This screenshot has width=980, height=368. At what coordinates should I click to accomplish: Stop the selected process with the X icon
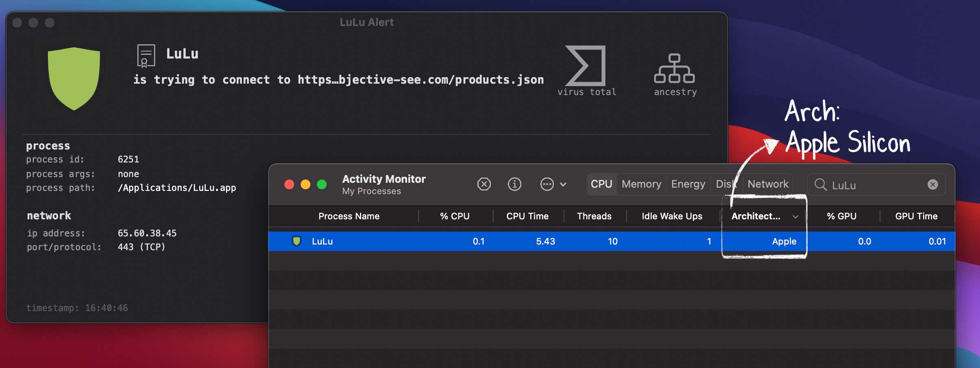(483, 184)
